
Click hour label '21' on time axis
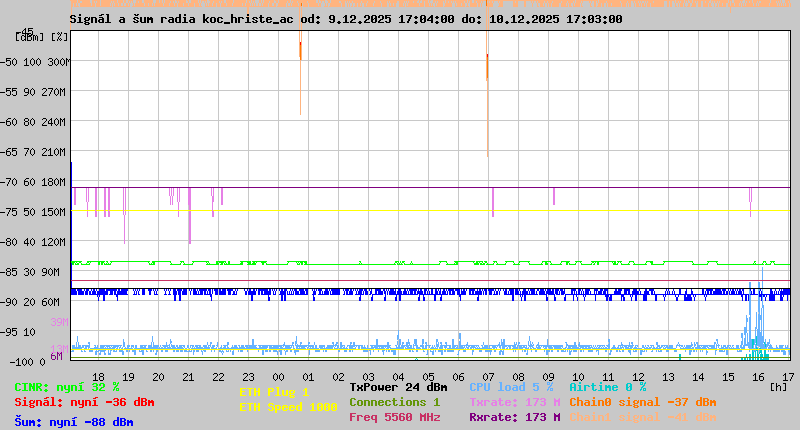(x=188, y=377)
